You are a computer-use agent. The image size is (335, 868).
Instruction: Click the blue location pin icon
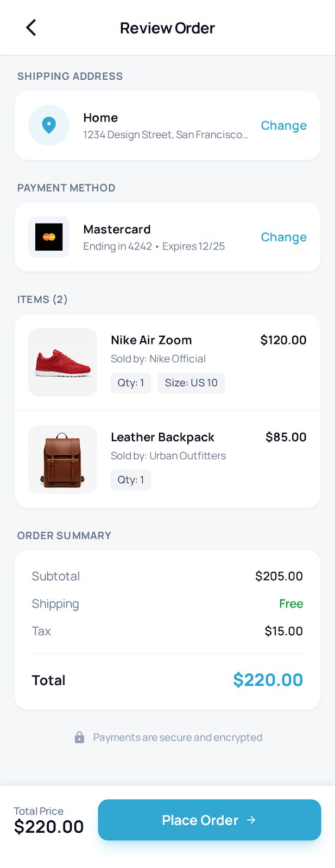coord(49,125)
